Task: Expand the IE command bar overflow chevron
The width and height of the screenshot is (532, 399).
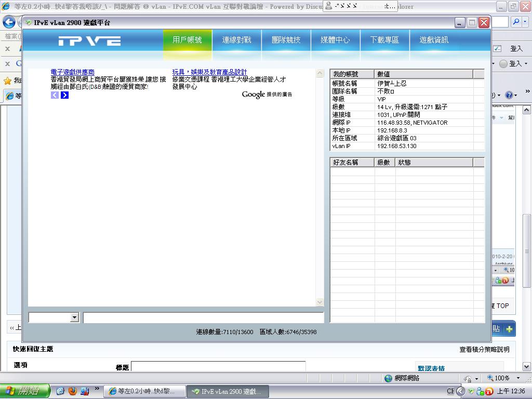Action: point(528,91)
